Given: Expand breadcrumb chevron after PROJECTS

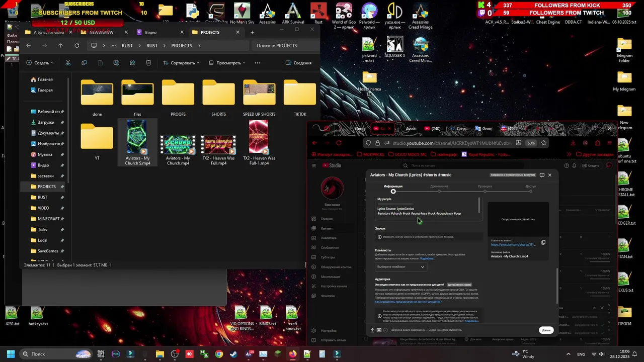Looking at the screenshot, I should click(x=199, y=45).
